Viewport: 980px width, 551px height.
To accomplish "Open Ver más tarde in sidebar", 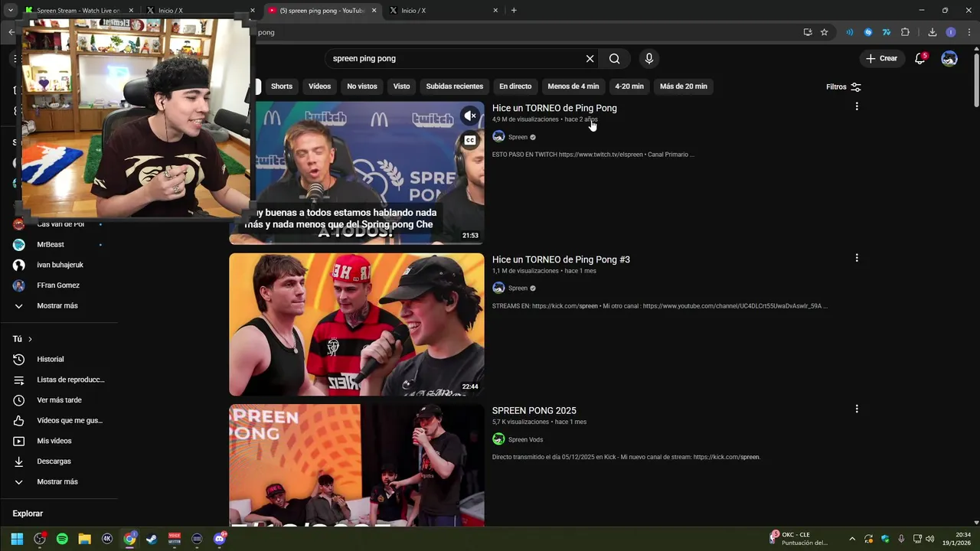I will [x=59, y=400].
